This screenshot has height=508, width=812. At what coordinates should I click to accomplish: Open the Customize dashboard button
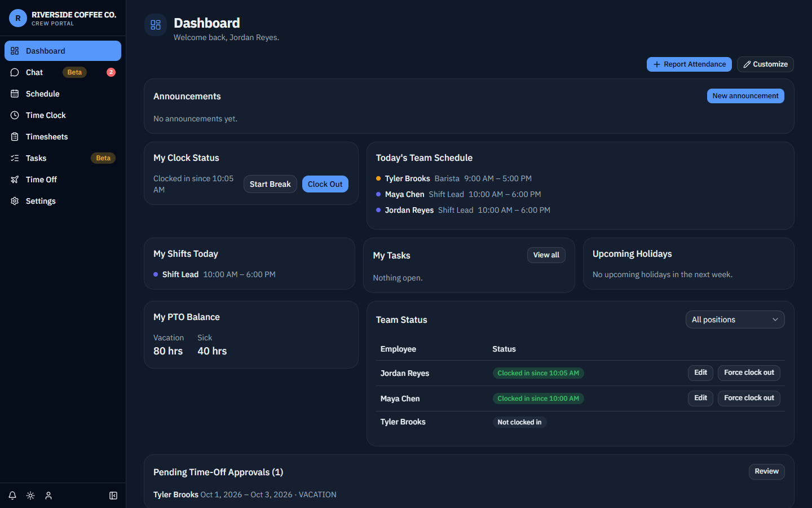(x=765, y=64)
